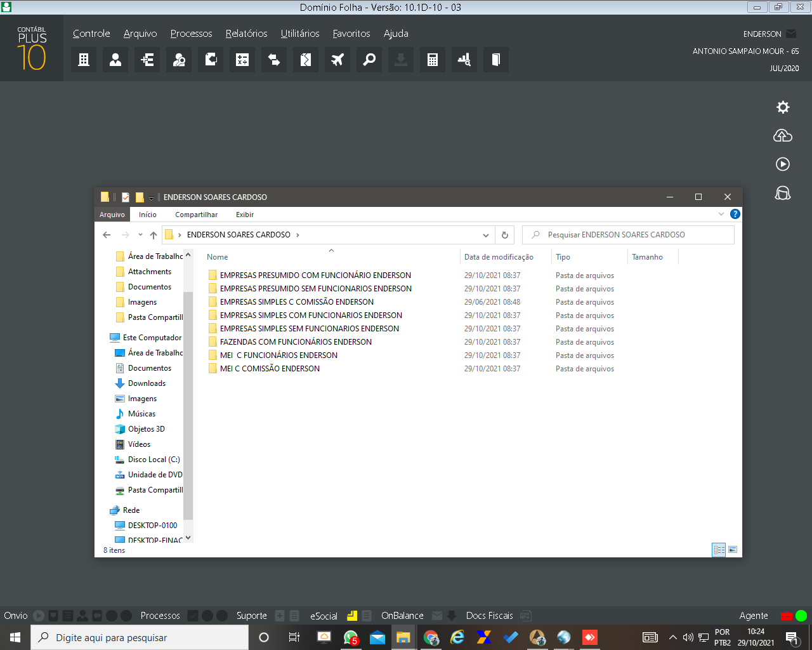Viewport: 812px width, 650px height.
Task: Open the Favoritos menu
Action: tap(351, 34)
